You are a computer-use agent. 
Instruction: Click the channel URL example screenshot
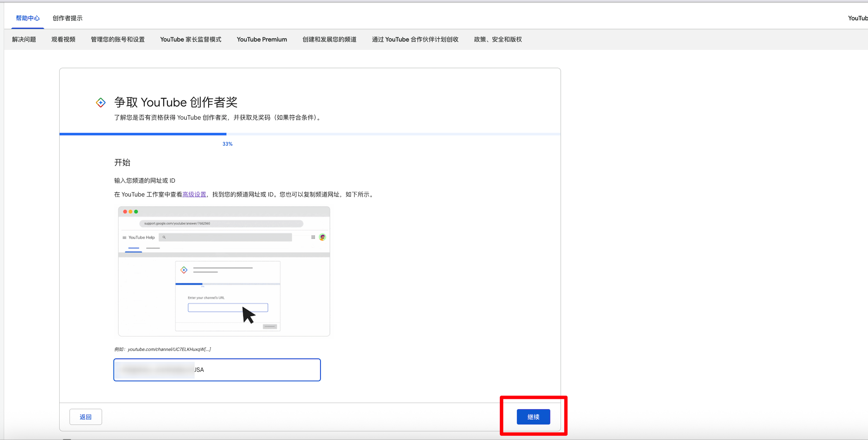(224, 271)
